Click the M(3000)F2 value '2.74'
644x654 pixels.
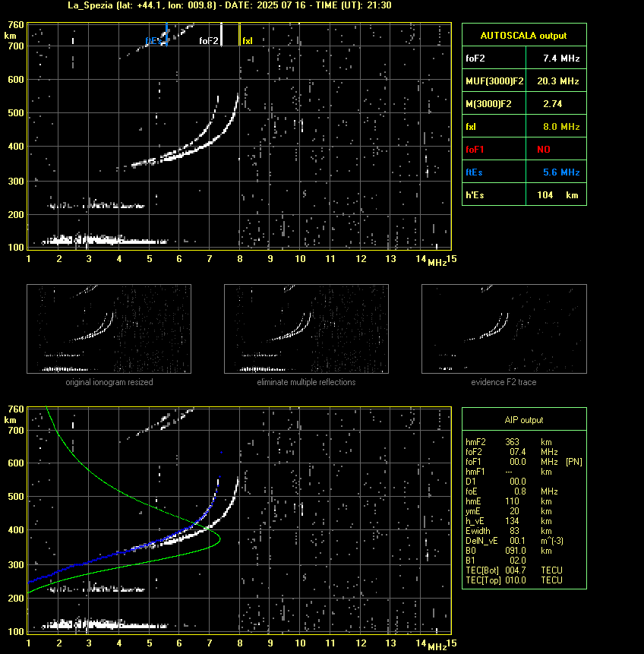pyautogui.click(x=552, y=104)
